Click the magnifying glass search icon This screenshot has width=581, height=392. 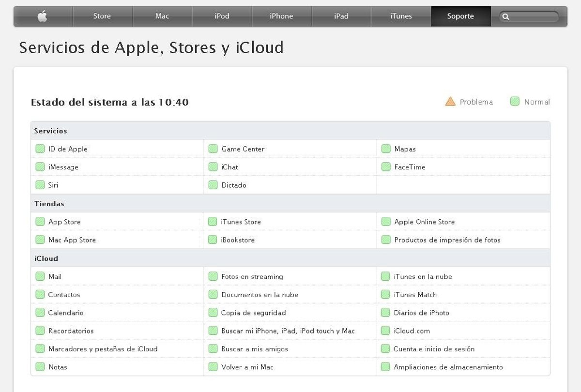505,17
